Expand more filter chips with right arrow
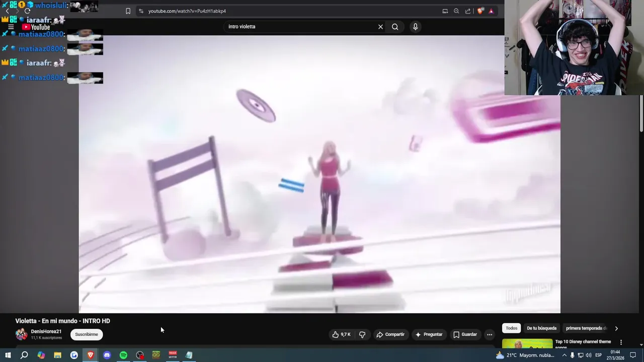The width and height of the screenshot is (644, 362). point(616,328)
